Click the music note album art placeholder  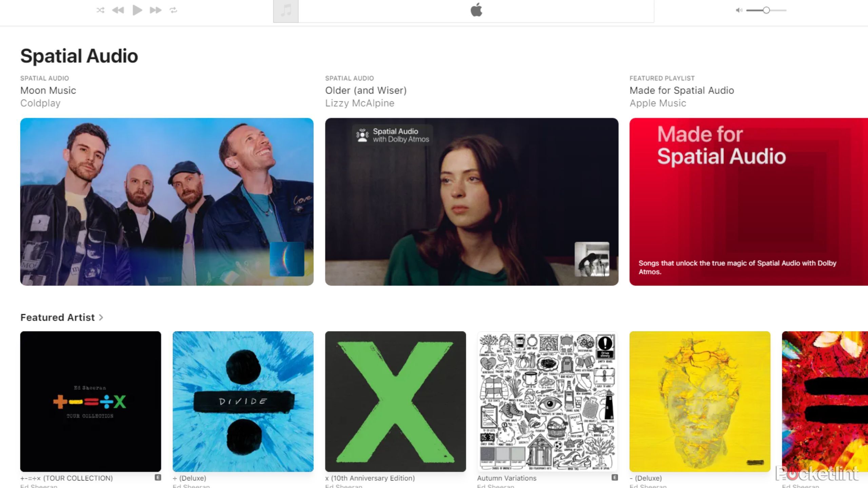286,11
